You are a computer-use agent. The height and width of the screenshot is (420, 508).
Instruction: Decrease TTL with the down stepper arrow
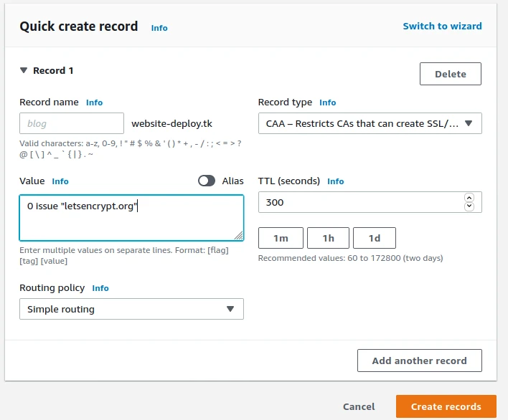click(x=469, y=206)
